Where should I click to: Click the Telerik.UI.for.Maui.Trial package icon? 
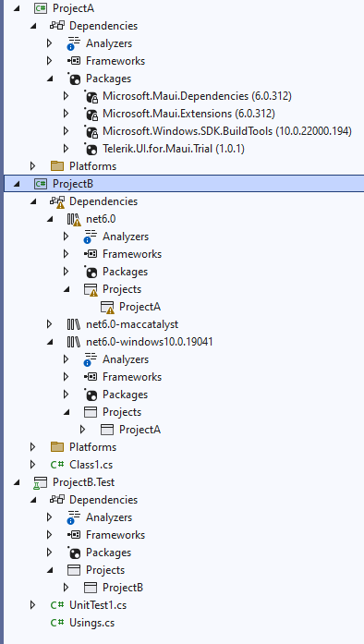point(91,149)
